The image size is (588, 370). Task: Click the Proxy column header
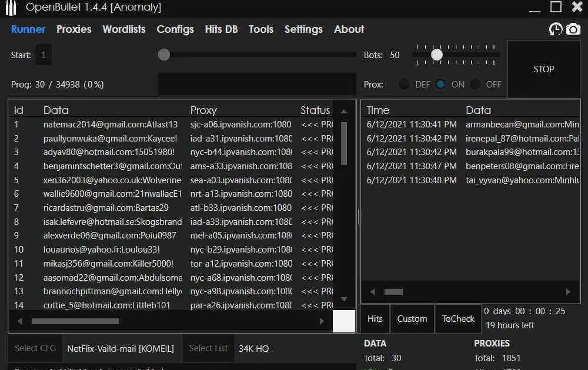click(203, 110)
